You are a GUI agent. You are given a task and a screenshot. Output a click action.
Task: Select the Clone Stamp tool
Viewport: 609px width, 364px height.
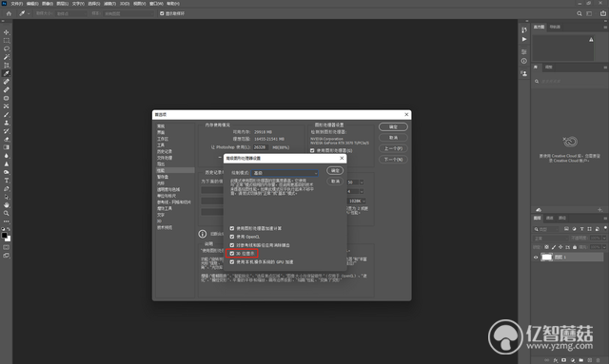7,123
